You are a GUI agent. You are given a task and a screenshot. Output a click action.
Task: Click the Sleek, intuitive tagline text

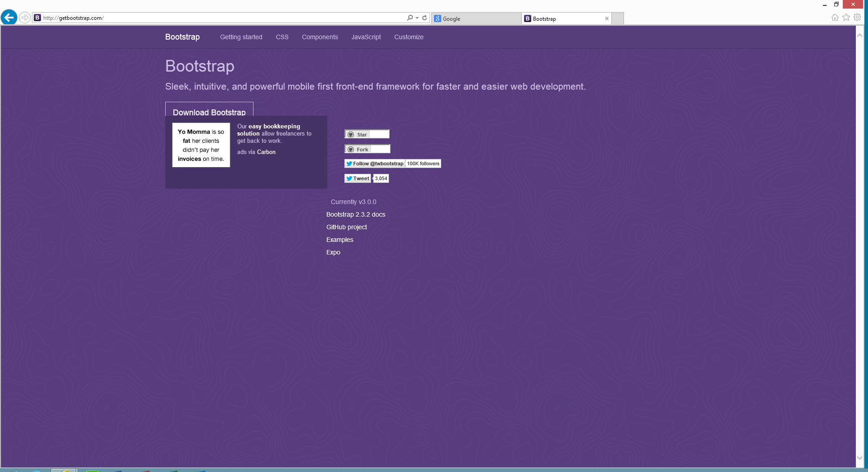pos(375,86)
